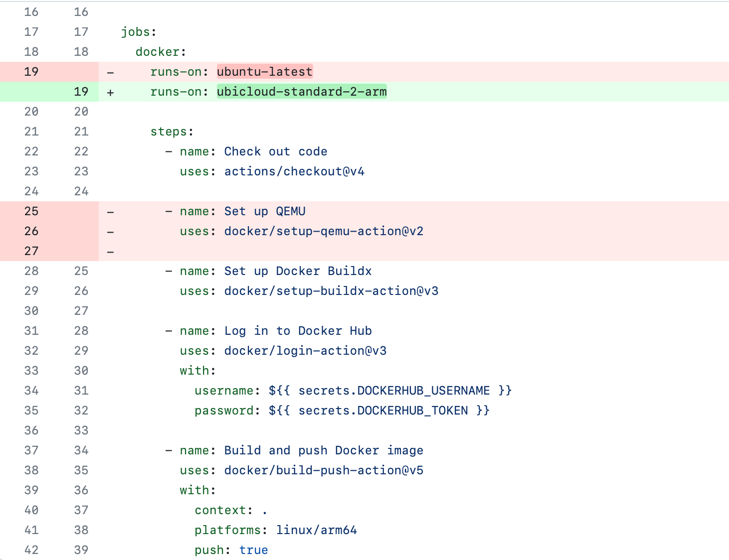Click the removed text 'ubuntu-latest'

(265, 72)
